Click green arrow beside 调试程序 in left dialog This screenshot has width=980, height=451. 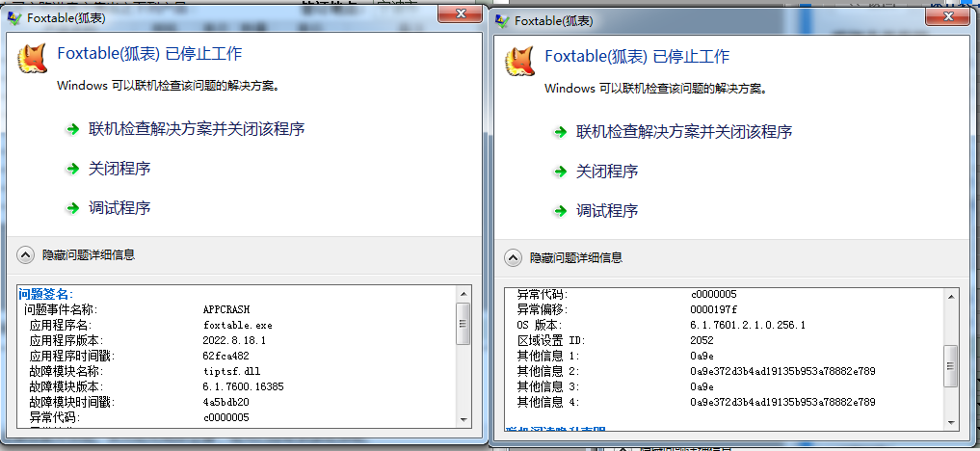coord(74,208)
